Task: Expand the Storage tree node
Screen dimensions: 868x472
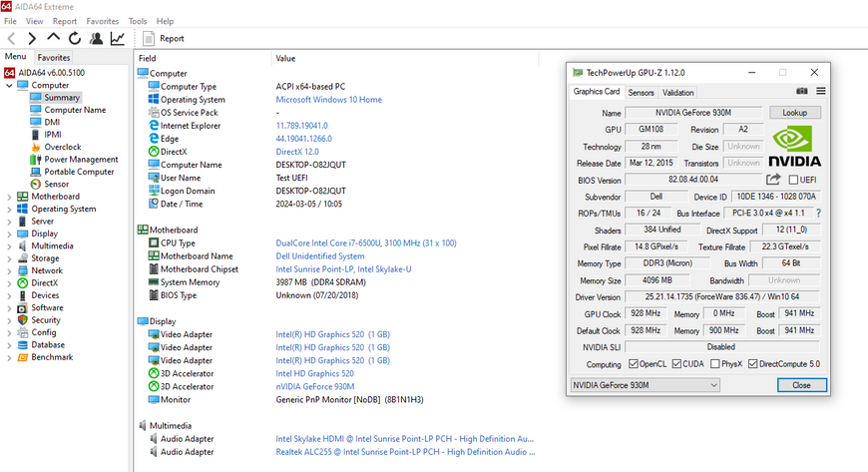Action: [9, 258]
